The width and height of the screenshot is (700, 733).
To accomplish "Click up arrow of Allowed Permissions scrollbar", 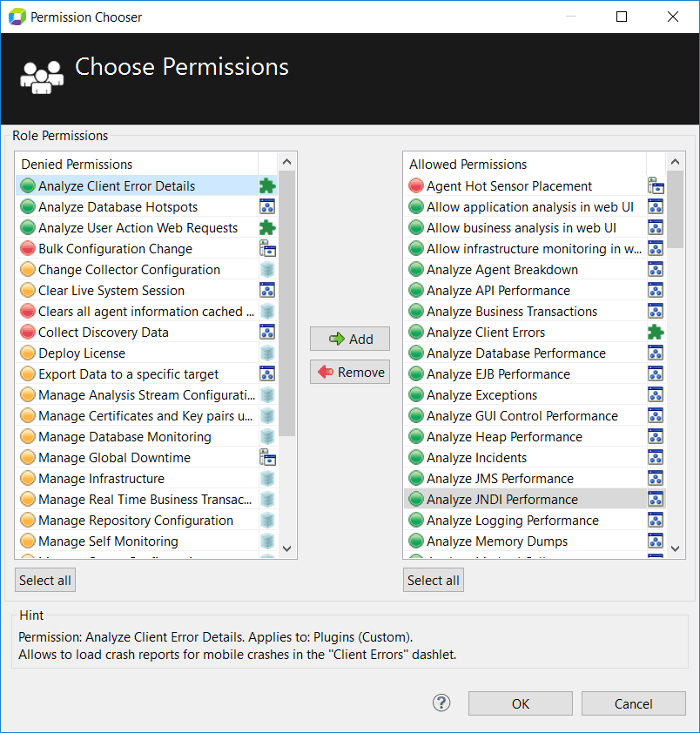I will (676, 162).
